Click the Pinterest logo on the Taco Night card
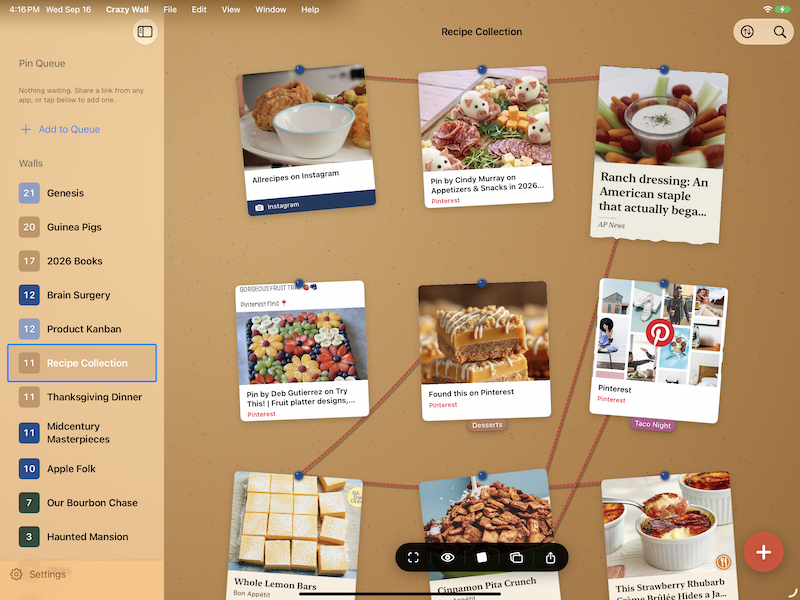 [x=660, y=332]
